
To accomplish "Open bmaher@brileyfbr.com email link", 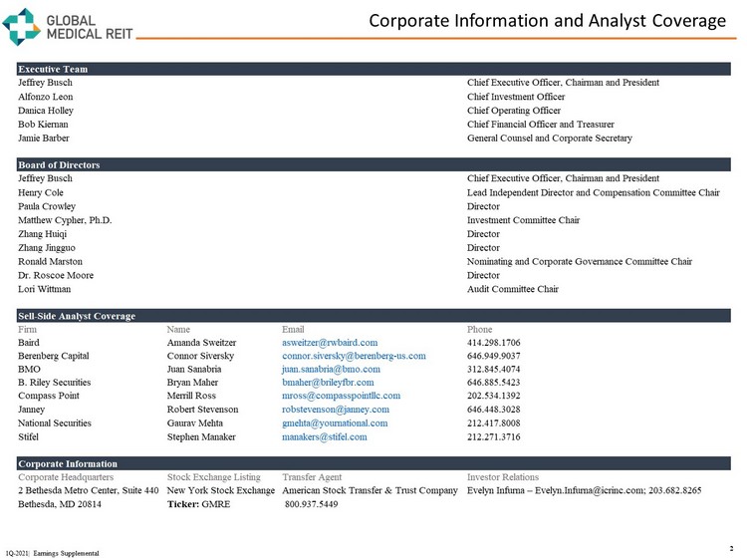I will click(x=328, y=383).
